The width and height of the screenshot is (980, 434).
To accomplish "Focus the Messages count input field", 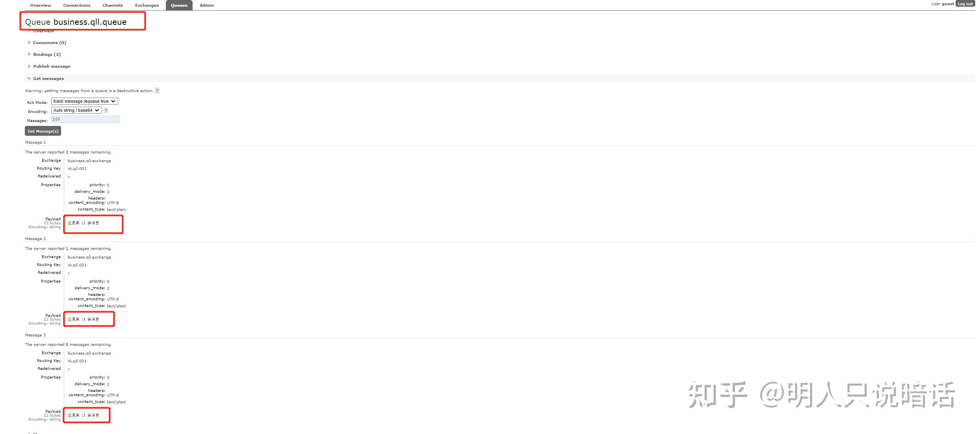I will (x=85, y=119).
